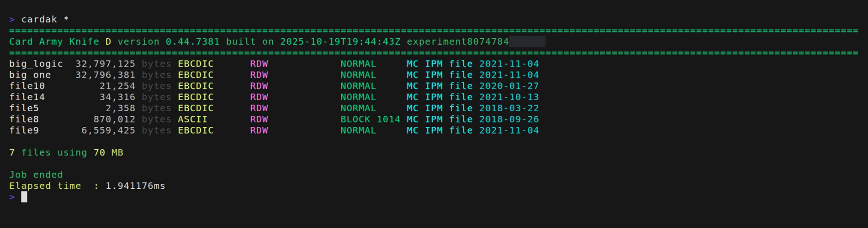Select the file5 file name
868x228 pixels.
(24, 108)
